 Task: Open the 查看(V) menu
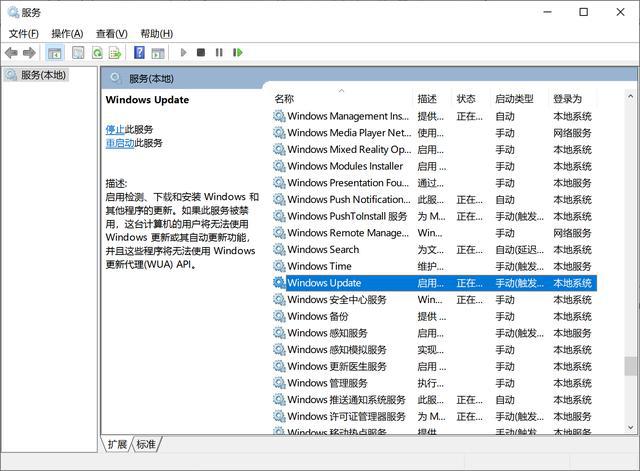(x=111, y=33)
